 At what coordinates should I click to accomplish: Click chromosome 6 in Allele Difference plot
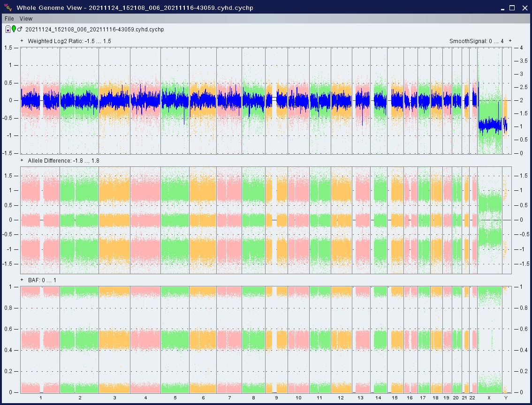coord(203,220)
